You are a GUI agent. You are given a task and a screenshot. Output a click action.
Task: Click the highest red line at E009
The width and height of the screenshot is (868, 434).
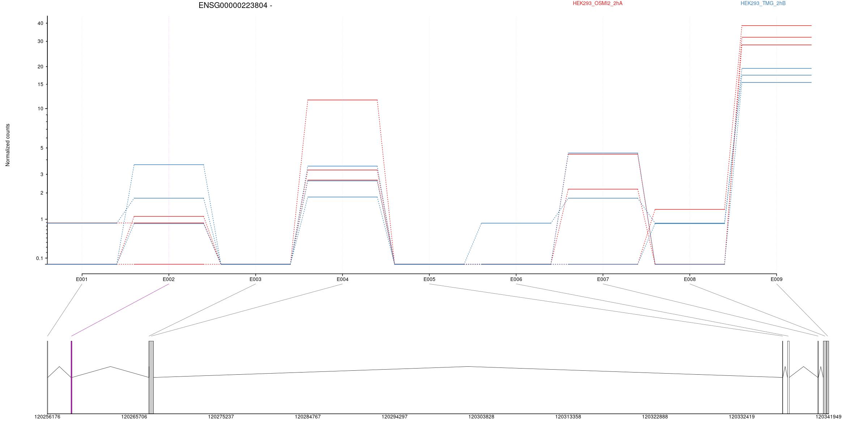pyautogui.click(x=776, y=26)
